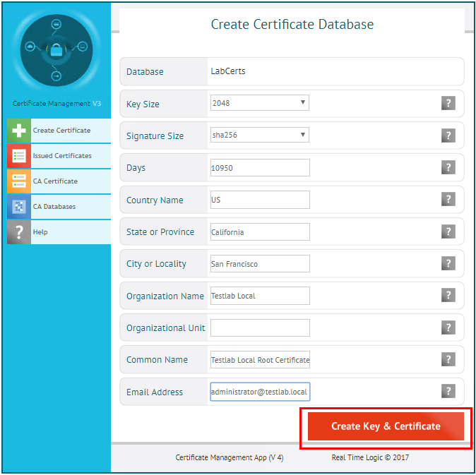The image size is (476, 475).
Task: Click Real Time Logic © 2017 footer text
Action: [x=370, y=457]
